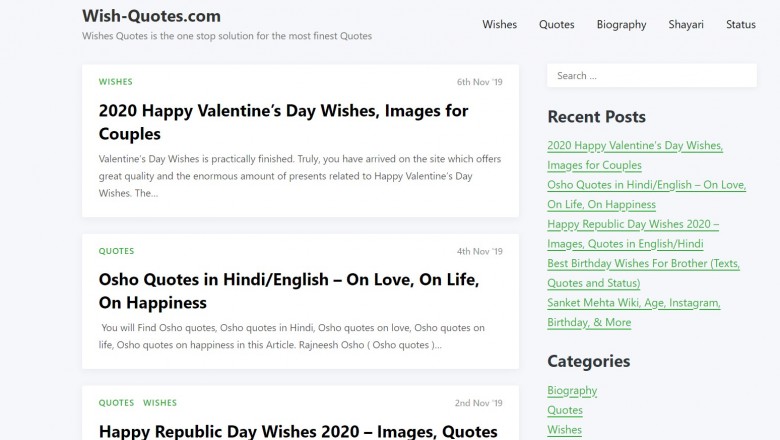780x440 pixels.
Task: Click the QUOTES tag on Republic Day post
Action: click(116, 403)
